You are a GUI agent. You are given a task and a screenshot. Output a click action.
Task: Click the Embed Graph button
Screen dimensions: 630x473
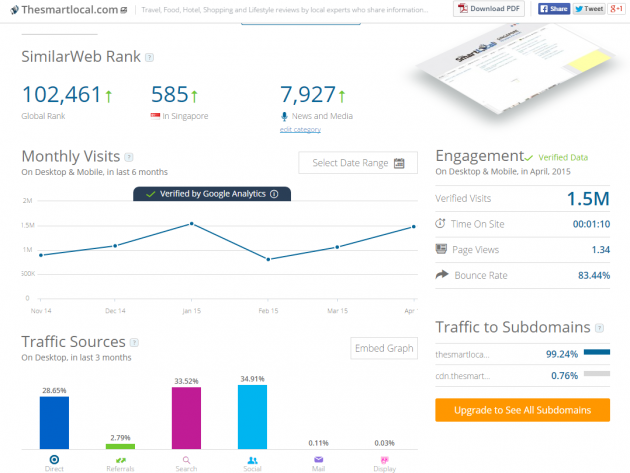[x=385, y=348]
